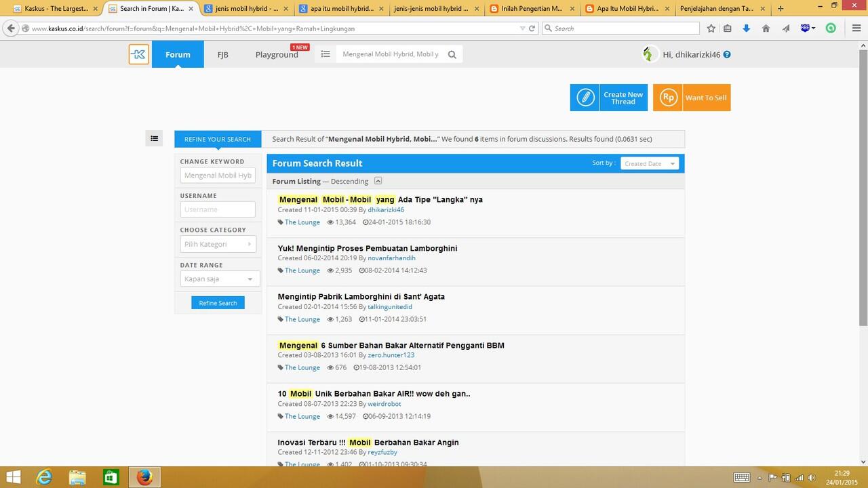
Task: Open thread 'Mengenal 6 Sumber Bahan Bakar Alternatif'
Action: (x=391, y=345)
